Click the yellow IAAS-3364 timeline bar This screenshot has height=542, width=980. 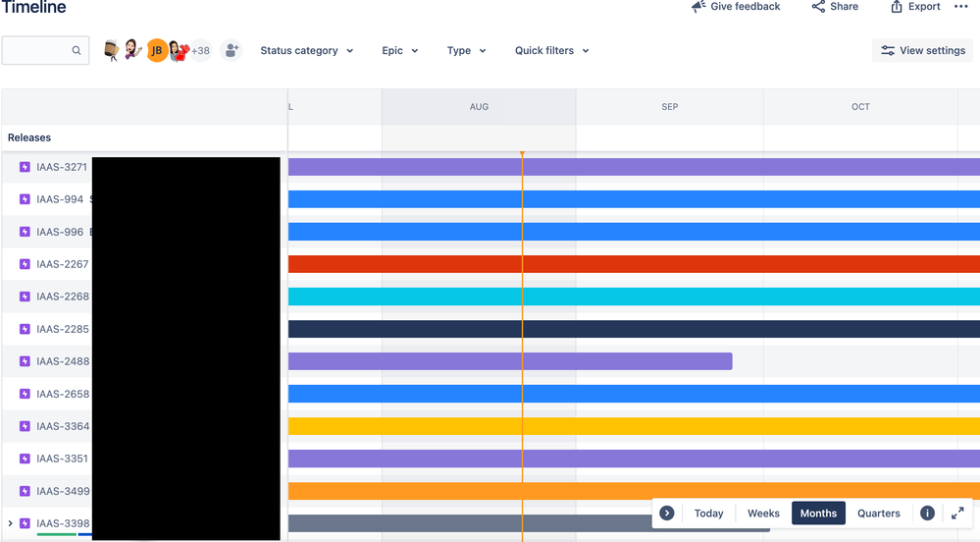pyautogui.click(x=634, y=426)
